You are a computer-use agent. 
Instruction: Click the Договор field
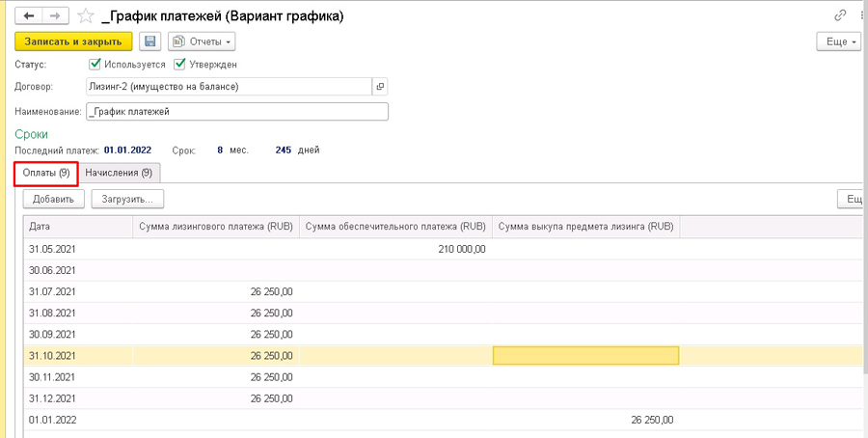pos(230,87)
